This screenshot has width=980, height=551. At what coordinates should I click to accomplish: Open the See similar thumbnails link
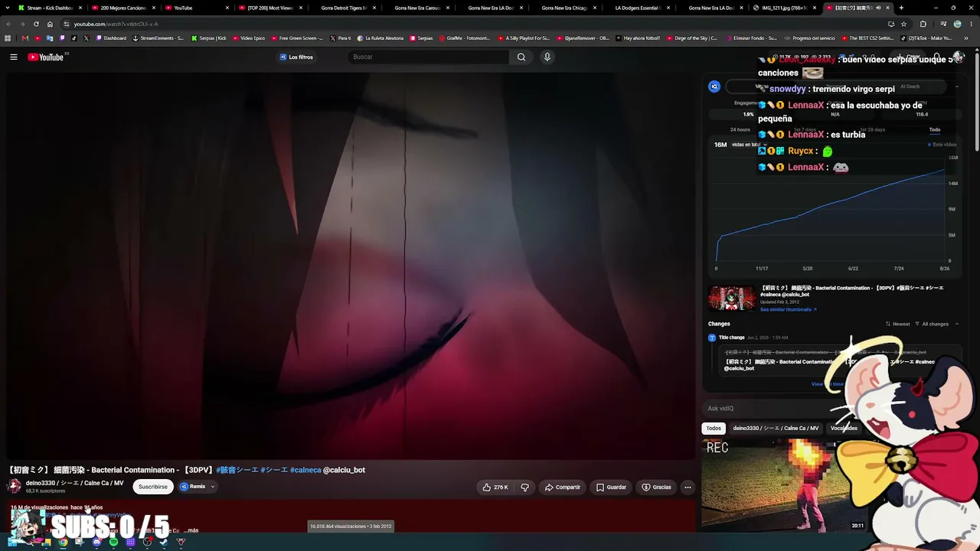789,309
